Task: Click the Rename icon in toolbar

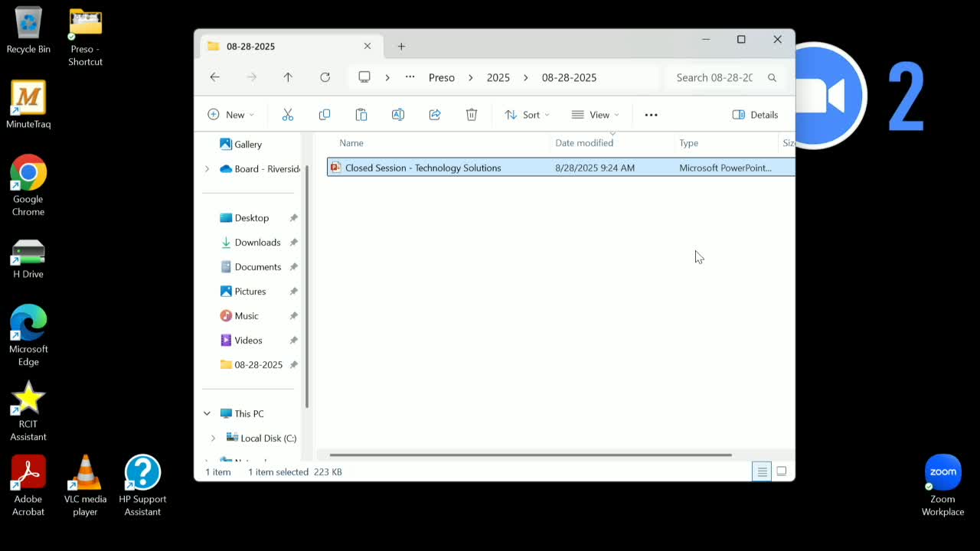Action: coord(398,115)
